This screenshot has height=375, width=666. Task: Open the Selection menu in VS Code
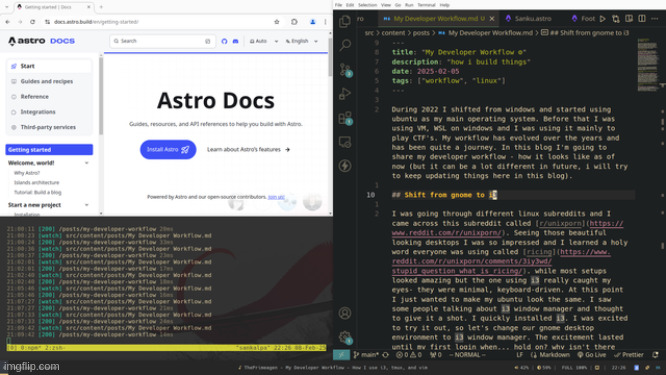coord(367,5)
